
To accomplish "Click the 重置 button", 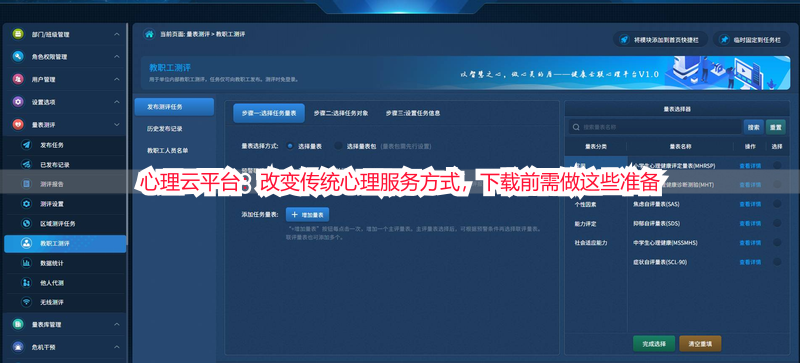I will (776, 127).
